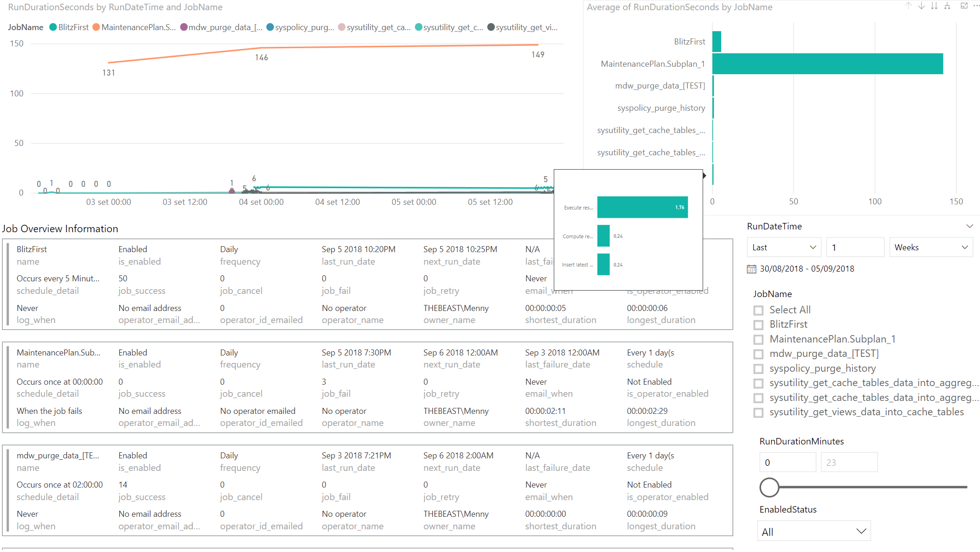Open the Last dropdown under RunDateTime
This screenshot has height=552, width=980.
coord(783,247)
